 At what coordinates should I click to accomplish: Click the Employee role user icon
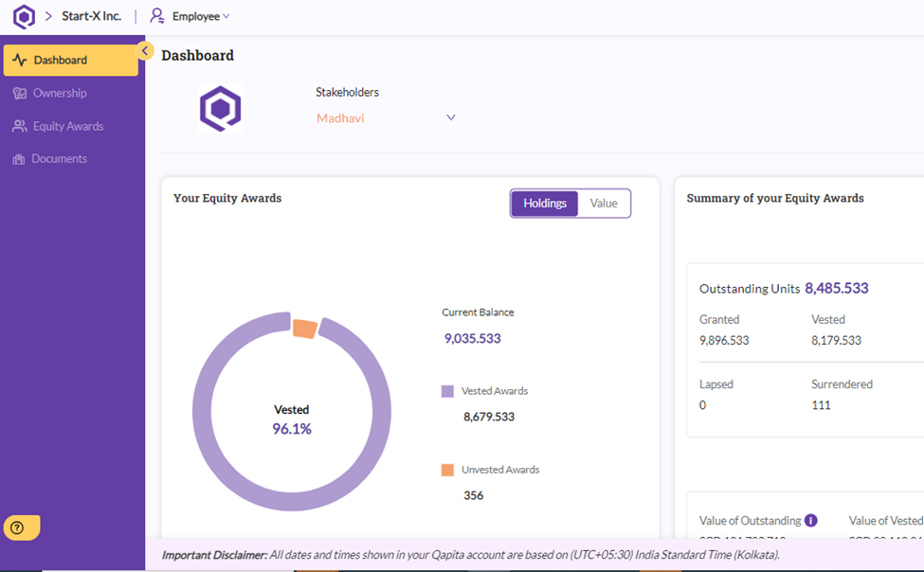(157, 16)
